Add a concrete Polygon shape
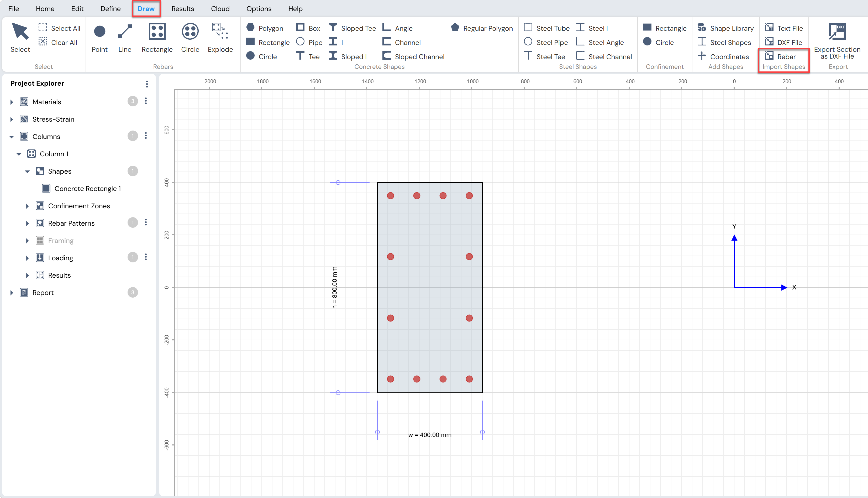Image resolution: width=868 pixels, height=498 pixels. (265, 28)
